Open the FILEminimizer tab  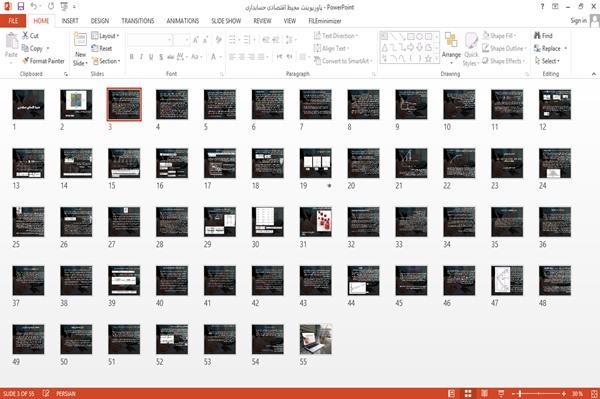pyautogui.click(x=325, y=21)
